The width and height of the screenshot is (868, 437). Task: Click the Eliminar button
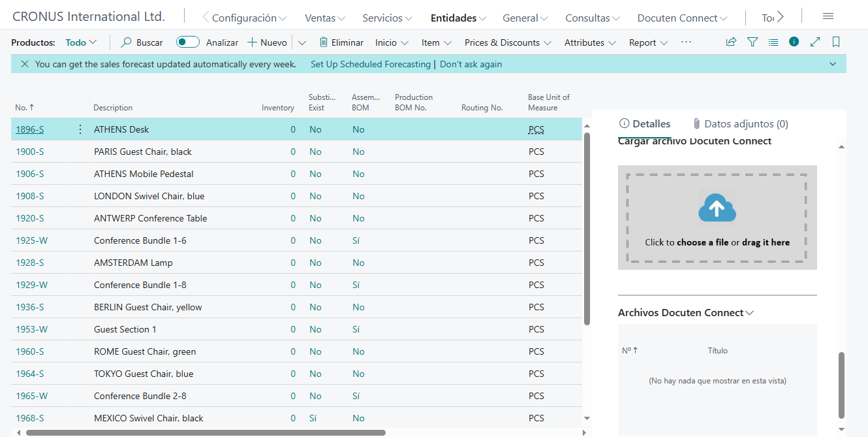(341, 42)
